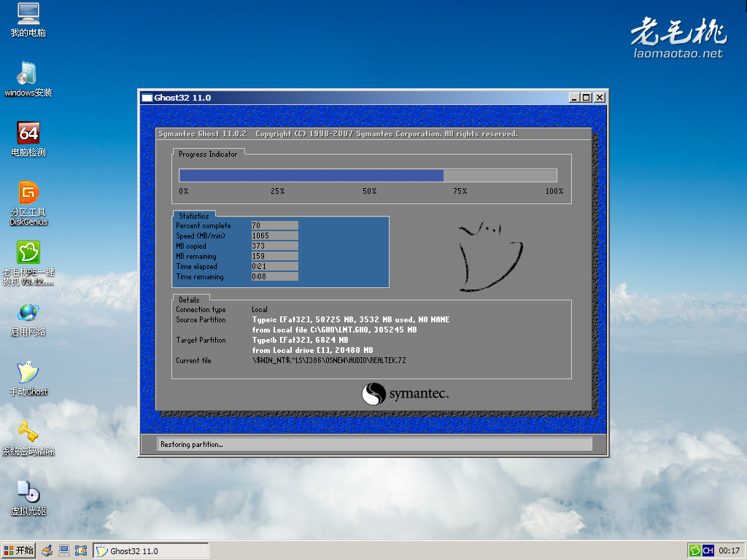Minimize the Ghost32 11.0 window

(x=574, y=98)
